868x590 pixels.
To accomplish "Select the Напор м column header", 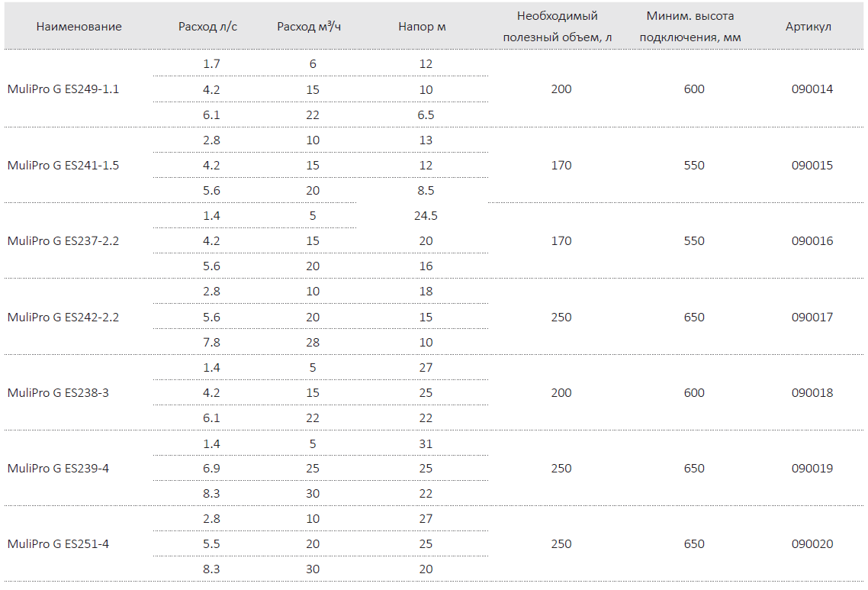I will coord(422,27).
